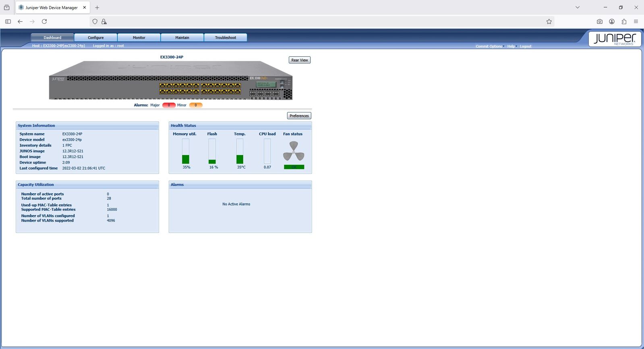Click the first SFP uplink port on the switch
This screenshot has height=349, width=644.
tap(253, 93)
